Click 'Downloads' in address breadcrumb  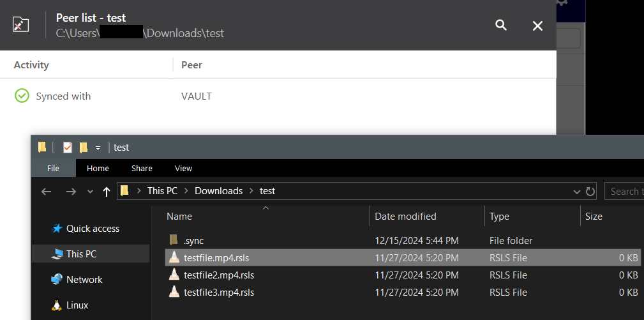click(x=218, y=191)
